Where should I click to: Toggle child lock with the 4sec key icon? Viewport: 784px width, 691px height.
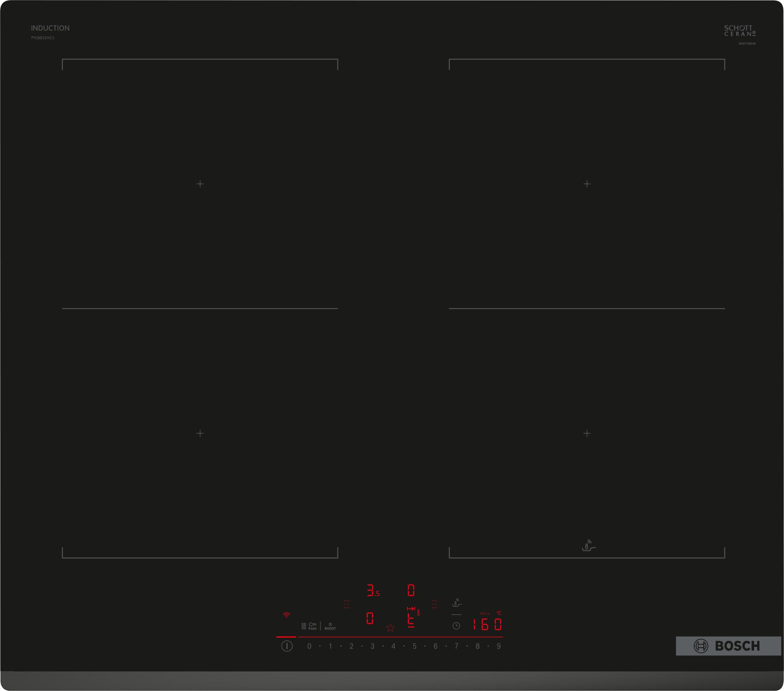(x=312, y=626)
